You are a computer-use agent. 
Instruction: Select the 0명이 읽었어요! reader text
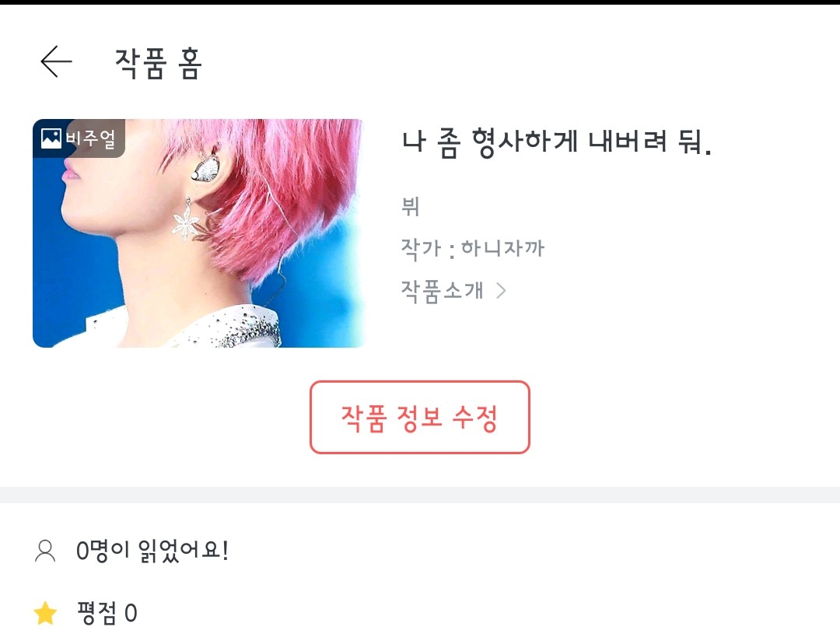[x=152, y=551]
